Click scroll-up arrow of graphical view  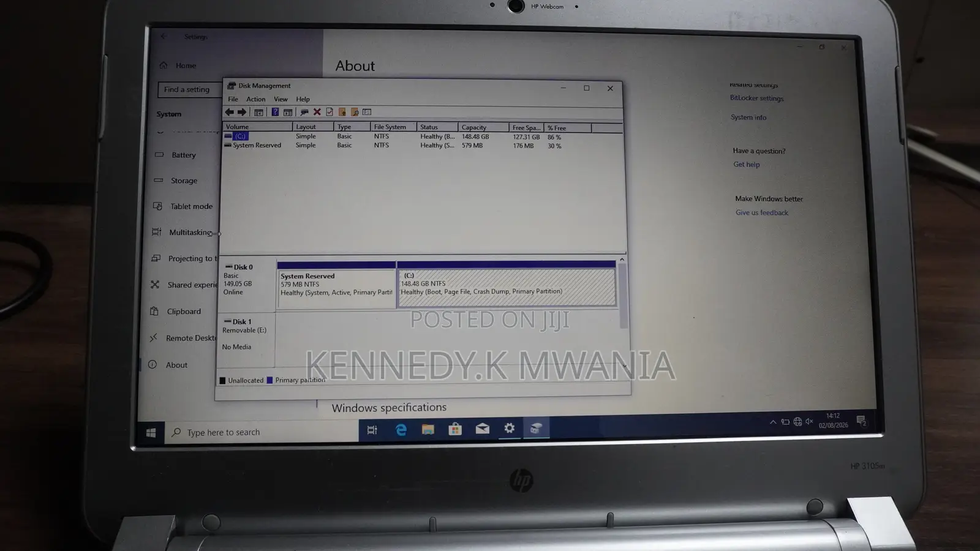(x=622, y=260)
